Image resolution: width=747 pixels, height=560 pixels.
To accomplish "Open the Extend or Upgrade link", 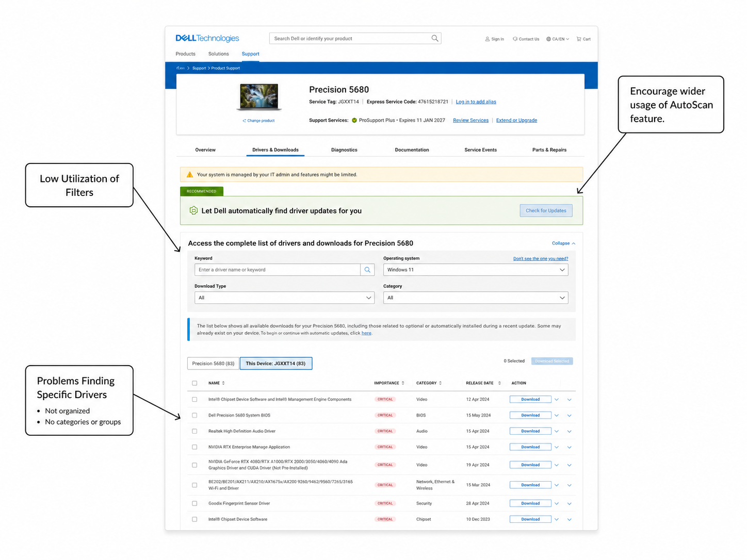I will 516,120.
